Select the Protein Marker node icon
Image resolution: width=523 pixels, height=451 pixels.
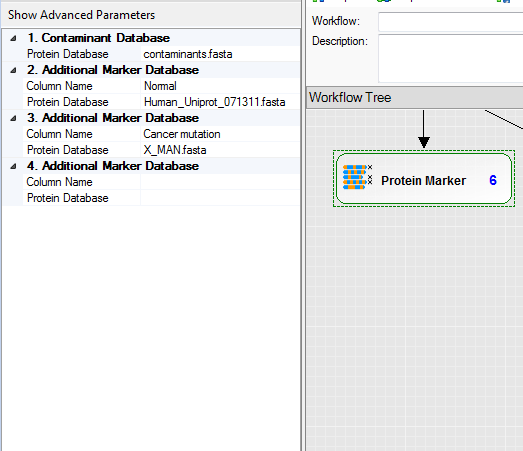pos(357,177)
